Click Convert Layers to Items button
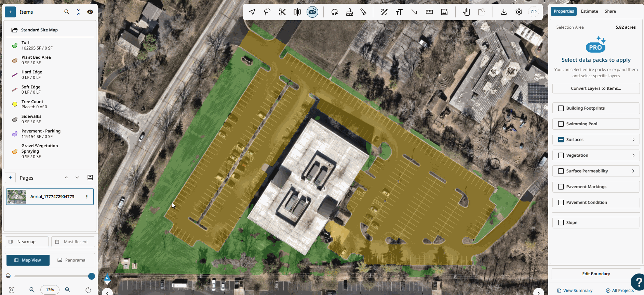Screen dimensions: 644x295 point(596,88)
